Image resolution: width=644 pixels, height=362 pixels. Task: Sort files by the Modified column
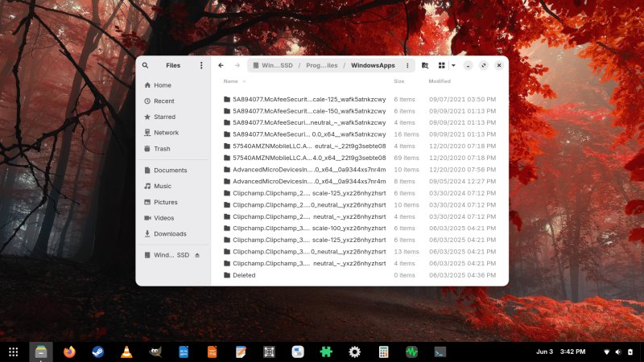pyautogui.click(x=440, y=81)
